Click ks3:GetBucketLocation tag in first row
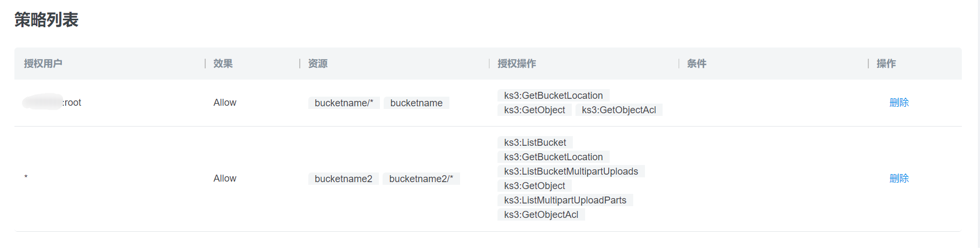The height and width of the screenshot is (251, 980). pyautogui.click(x=553, y=96)
